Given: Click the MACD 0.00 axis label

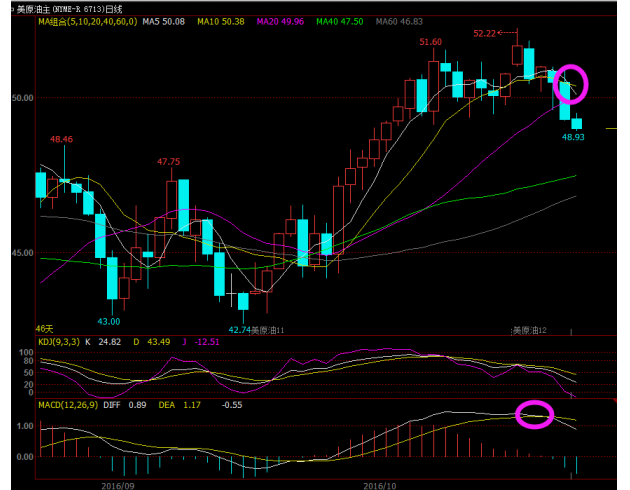Looking at the screenshot, I should (x=25, y=457).
